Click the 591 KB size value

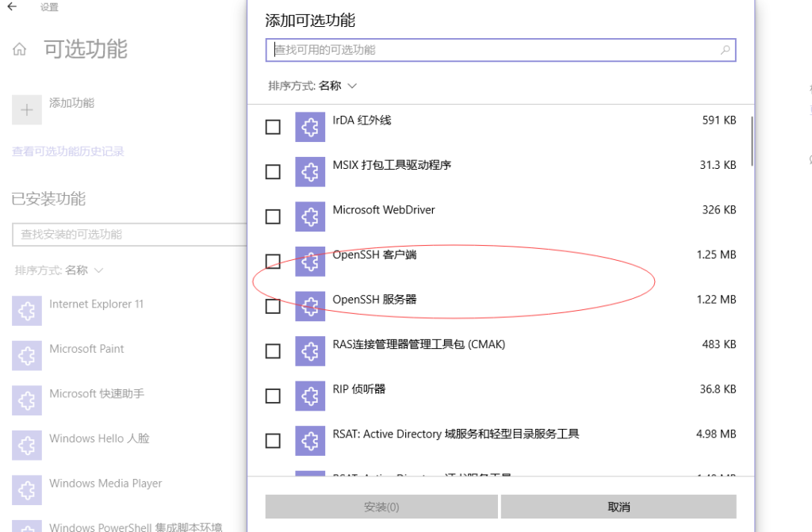click(x=718, y=121)
